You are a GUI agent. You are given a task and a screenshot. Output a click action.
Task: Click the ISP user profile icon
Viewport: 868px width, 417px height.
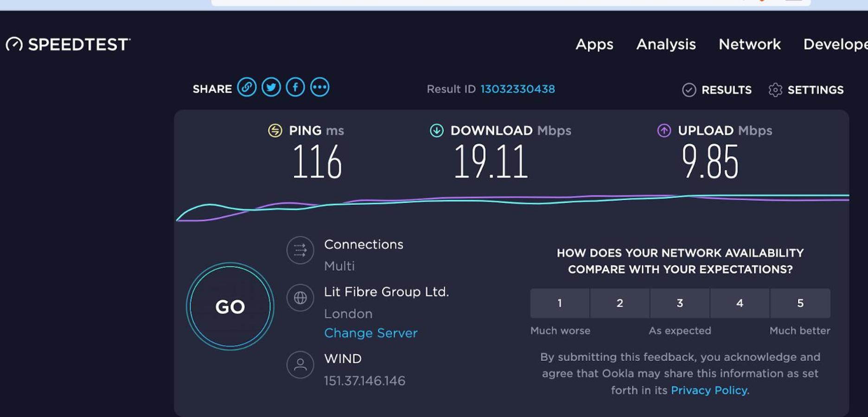(x=300, y=365)
